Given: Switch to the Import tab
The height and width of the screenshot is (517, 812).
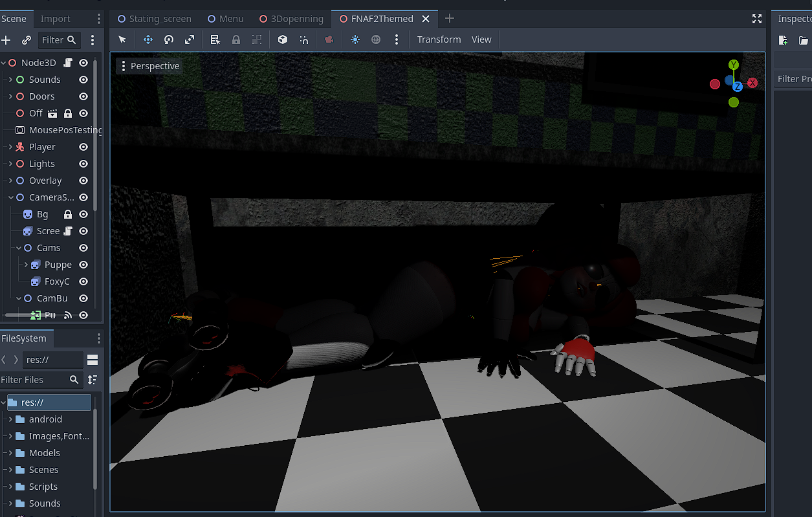Looking at the screenshot, I should (56, 19).
